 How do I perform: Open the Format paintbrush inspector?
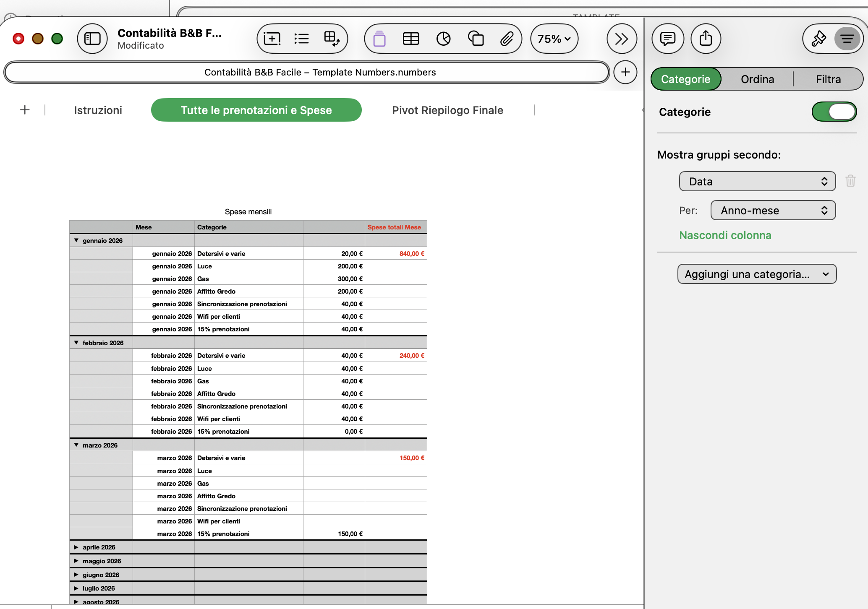pos(818,39)
